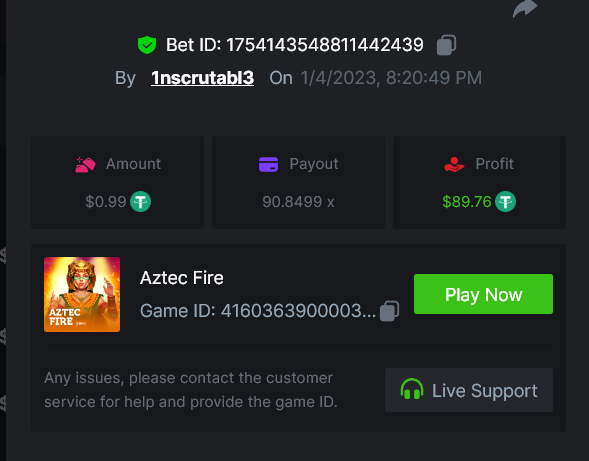Click the green verified shield icon
Screen dimensions: 589x461
[x=147, y=45]
